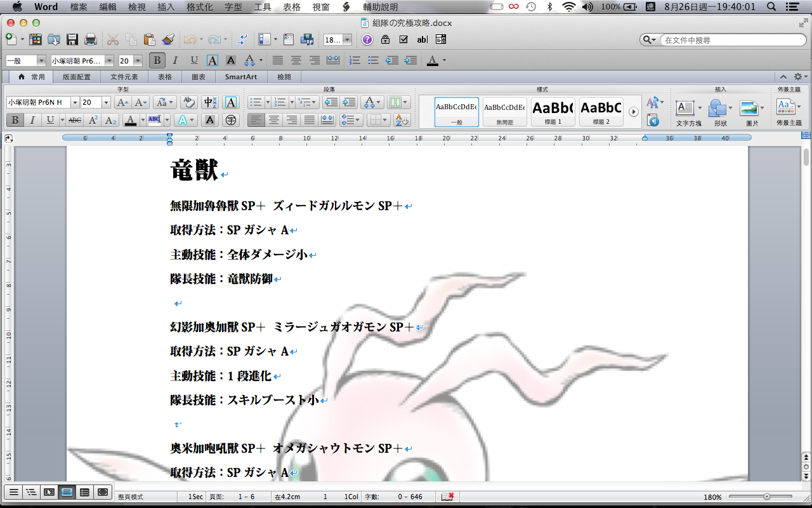Select the Format Painter brush icon

point(168,39)
